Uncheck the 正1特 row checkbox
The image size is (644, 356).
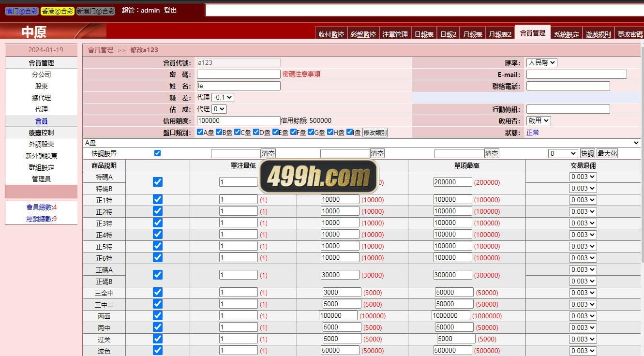[158, 199]
